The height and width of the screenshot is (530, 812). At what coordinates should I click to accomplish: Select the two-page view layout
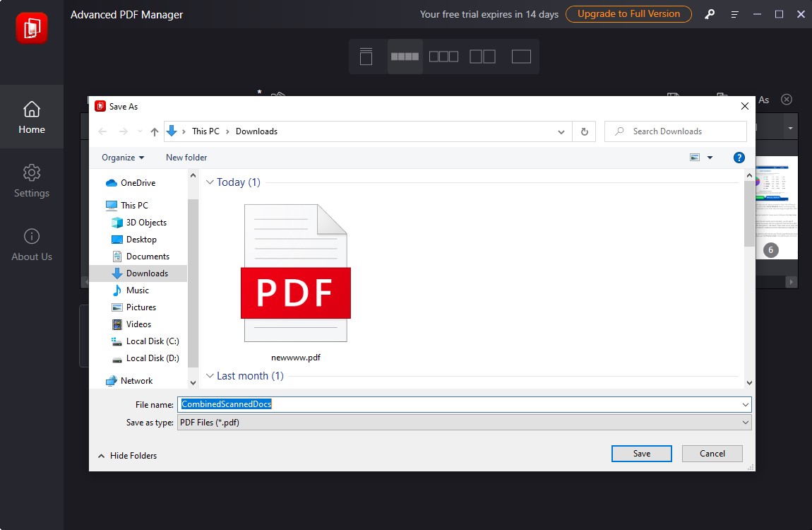(x=482, y=56)
